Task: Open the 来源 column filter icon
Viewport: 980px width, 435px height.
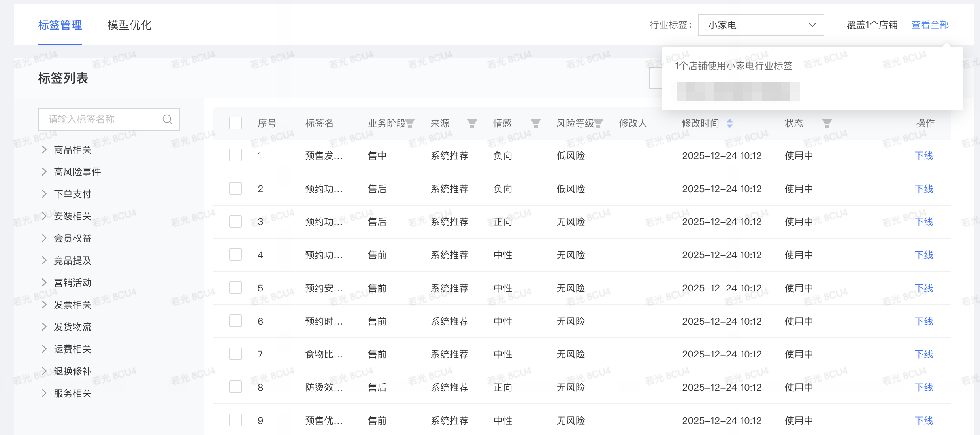Action: pyautogui.click(x=472, y=124)
